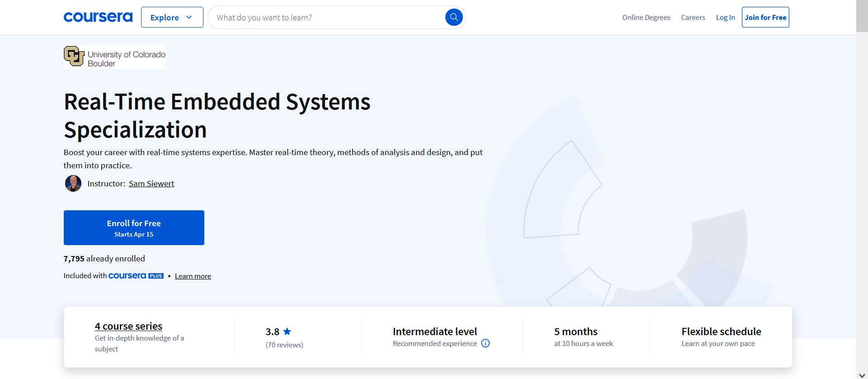Click the blue star rating icon
This screenshot has height=379, width=868.
coord(287,332)
